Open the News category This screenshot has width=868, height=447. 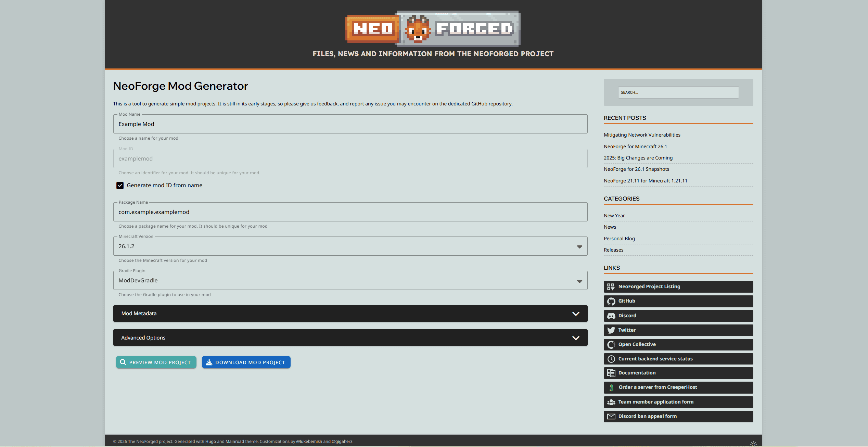(x=610, y=227)
